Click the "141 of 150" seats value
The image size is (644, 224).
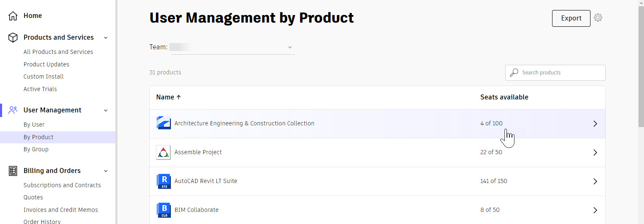coord(494,181)
